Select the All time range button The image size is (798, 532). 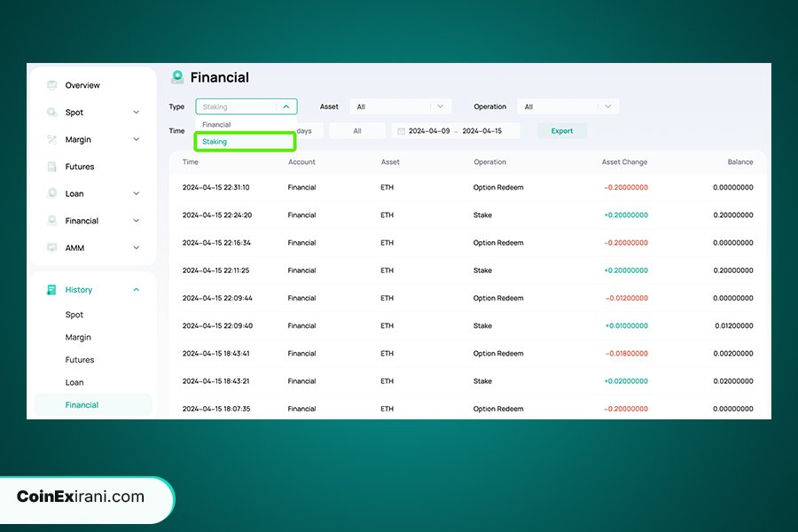357,131
